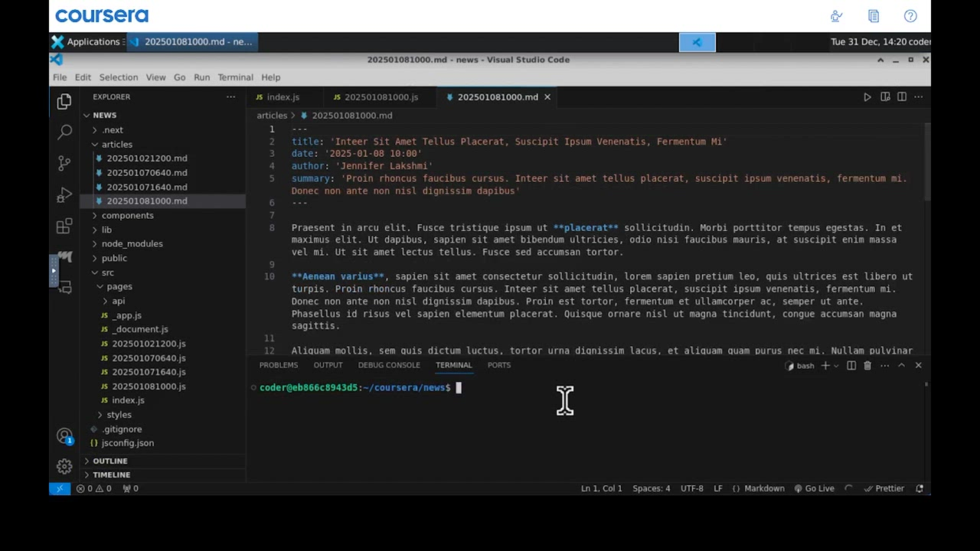Split the terminal pane

coord(851,366)
